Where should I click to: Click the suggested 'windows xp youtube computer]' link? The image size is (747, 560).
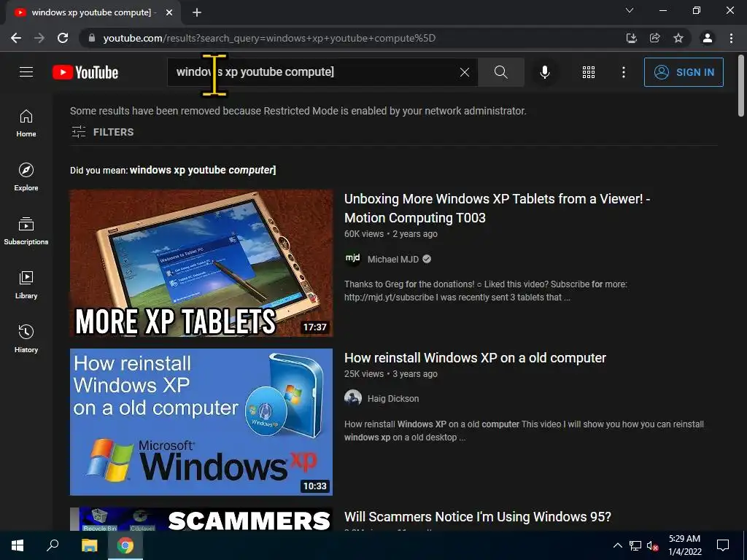point(203,170)
